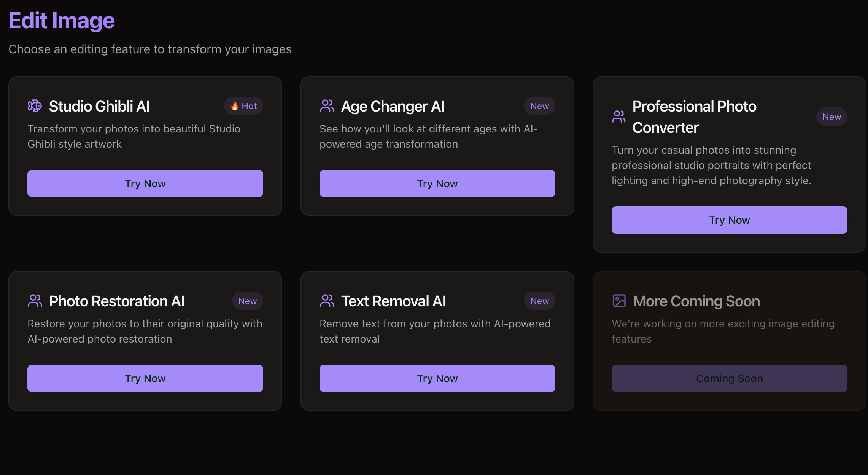This screenshot has width=868, height=475.
Task: Try Now for Text Removal AI
Action: coord(437,378)
